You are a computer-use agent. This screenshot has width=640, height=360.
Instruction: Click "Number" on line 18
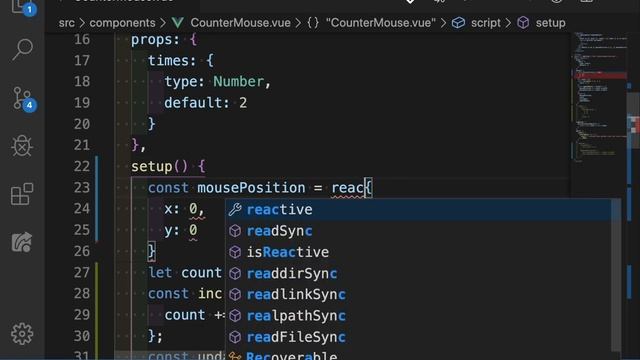click(x=239, y=82)
